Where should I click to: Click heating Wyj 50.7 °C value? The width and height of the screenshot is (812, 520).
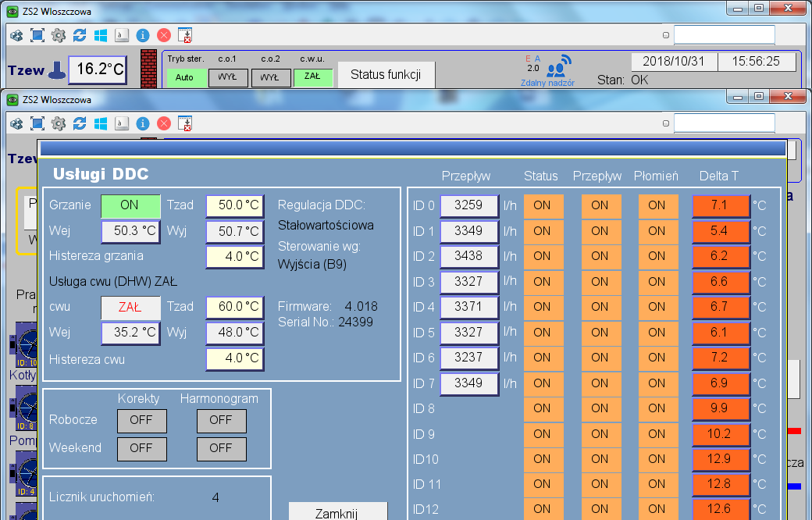pyautogui.click(x=235, y=232)
